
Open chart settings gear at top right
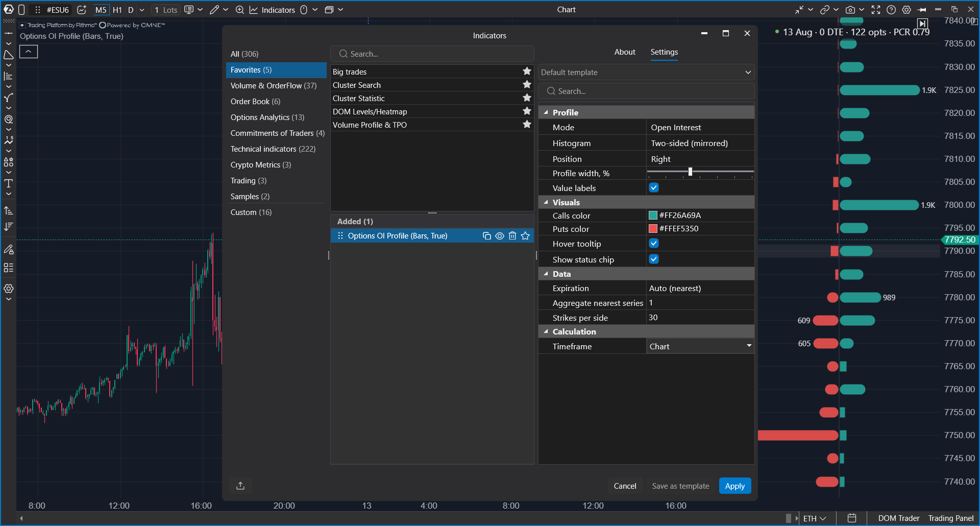(906, 10)
